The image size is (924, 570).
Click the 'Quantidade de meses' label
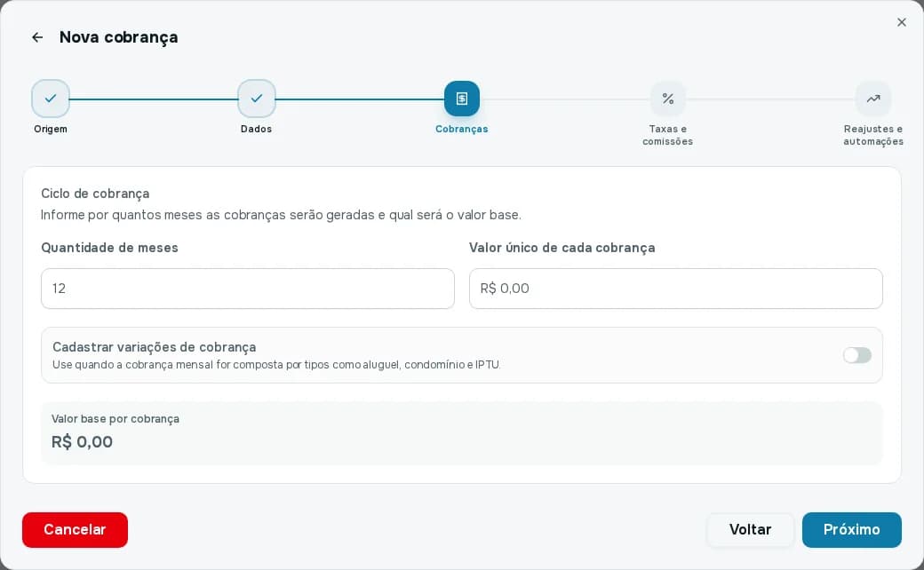pos(109,248)
